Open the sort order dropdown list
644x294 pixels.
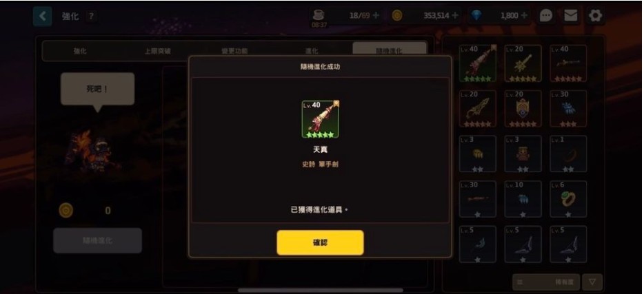pyautogui.click(x=546, y=282)
